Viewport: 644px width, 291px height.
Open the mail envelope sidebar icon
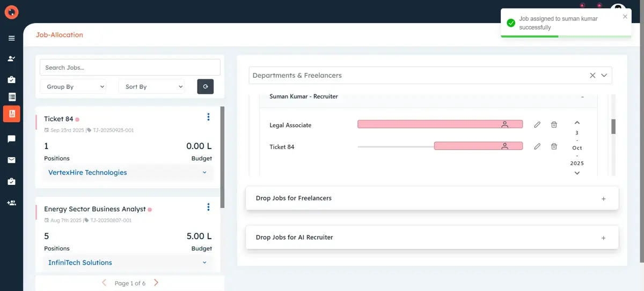coord(11,160)
